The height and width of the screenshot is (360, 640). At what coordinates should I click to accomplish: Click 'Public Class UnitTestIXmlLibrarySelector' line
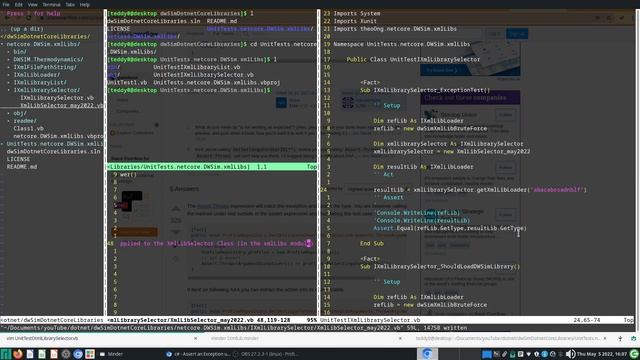[413, 60]
